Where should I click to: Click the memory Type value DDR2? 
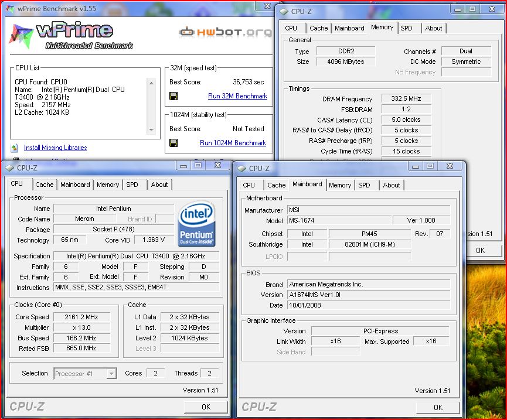(x=346, y=51)
